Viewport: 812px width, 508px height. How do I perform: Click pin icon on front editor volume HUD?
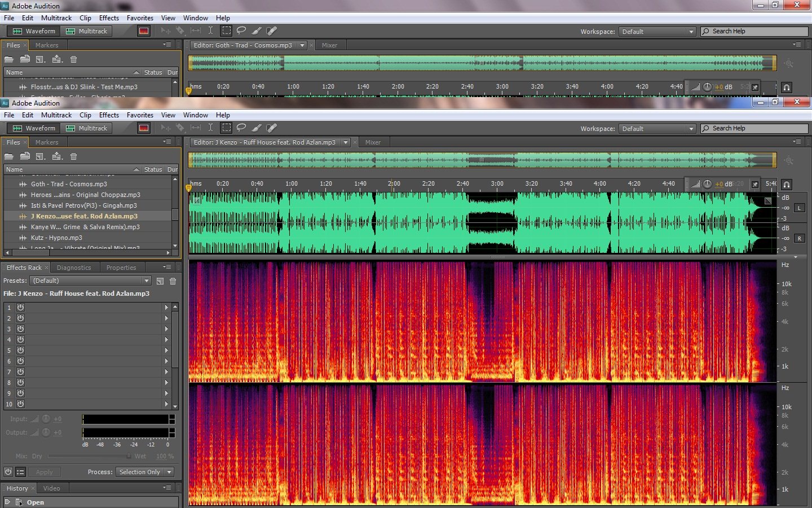755,184
